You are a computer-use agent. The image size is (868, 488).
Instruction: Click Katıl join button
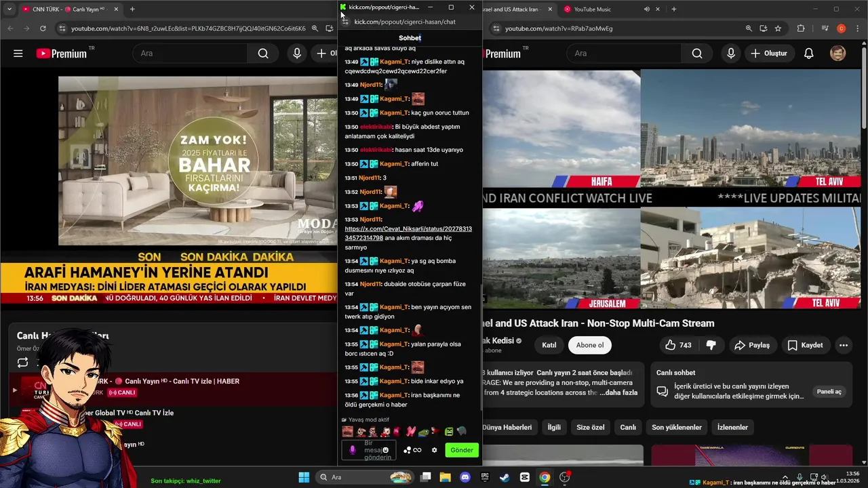pos(549,345)
